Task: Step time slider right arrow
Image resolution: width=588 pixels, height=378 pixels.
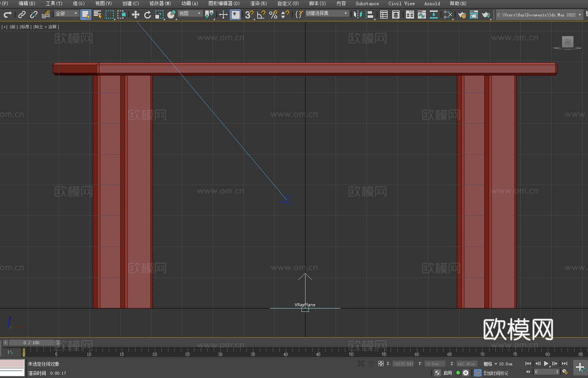Action: point(58,343)
